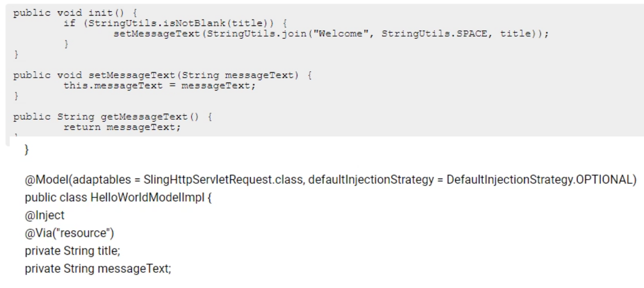Click the "private String messageText;" field
This screenshot has width=644, height=288.
point(98,269)
